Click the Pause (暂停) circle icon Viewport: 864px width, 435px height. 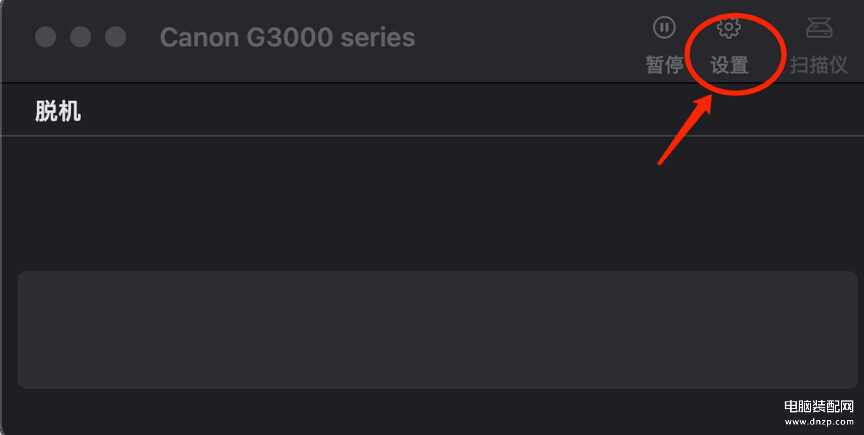[664, 28]
